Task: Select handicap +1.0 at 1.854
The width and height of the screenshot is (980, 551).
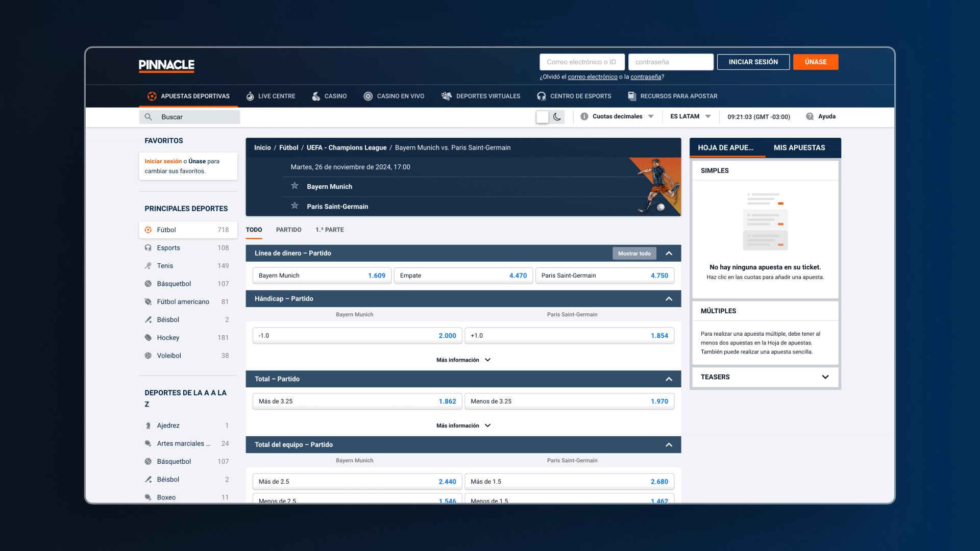Action: pos(570,336)
